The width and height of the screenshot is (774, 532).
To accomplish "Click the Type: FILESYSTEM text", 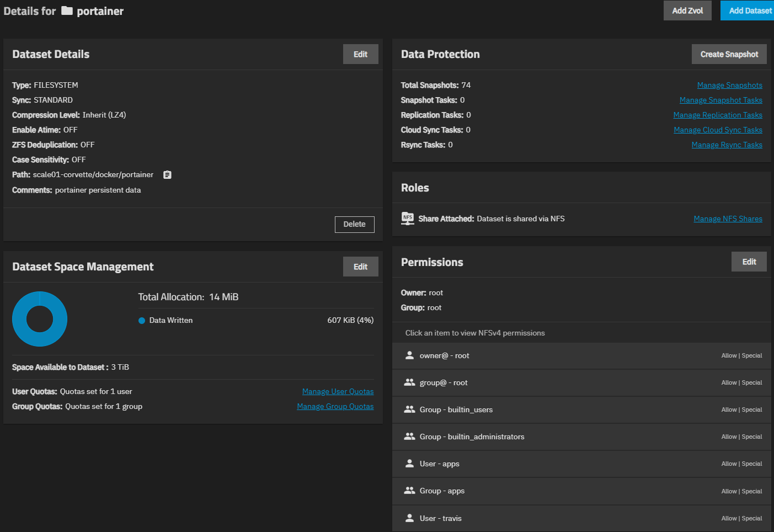I will click(45, 85).
